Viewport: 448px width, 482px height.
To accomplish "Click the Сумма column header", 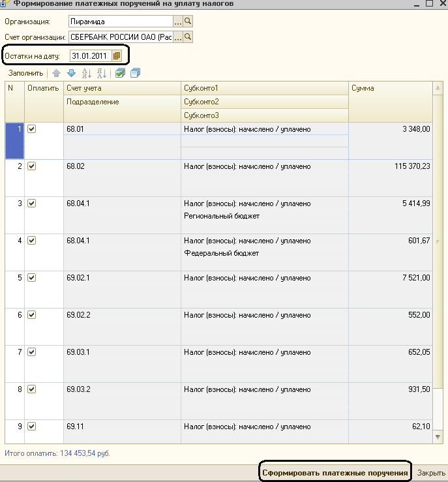I will point(390,88).
